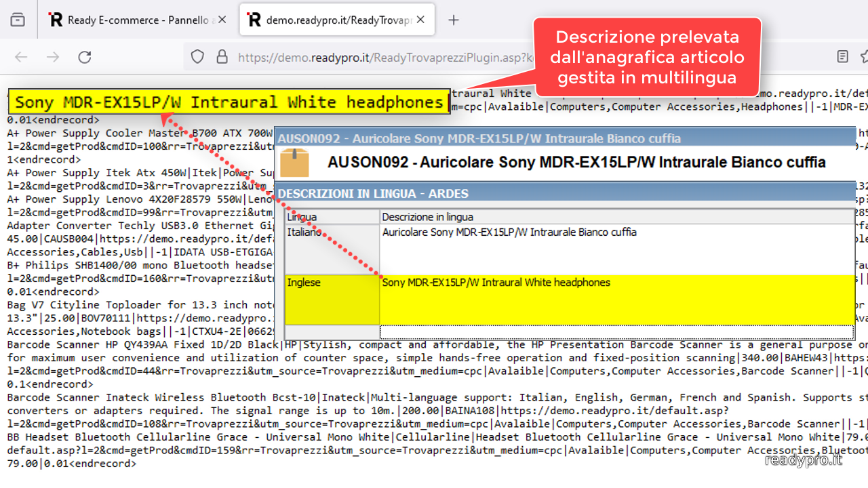Focus the URL address bar
Viewport: 868px width, 488px height.
click(x=387, y=57)
